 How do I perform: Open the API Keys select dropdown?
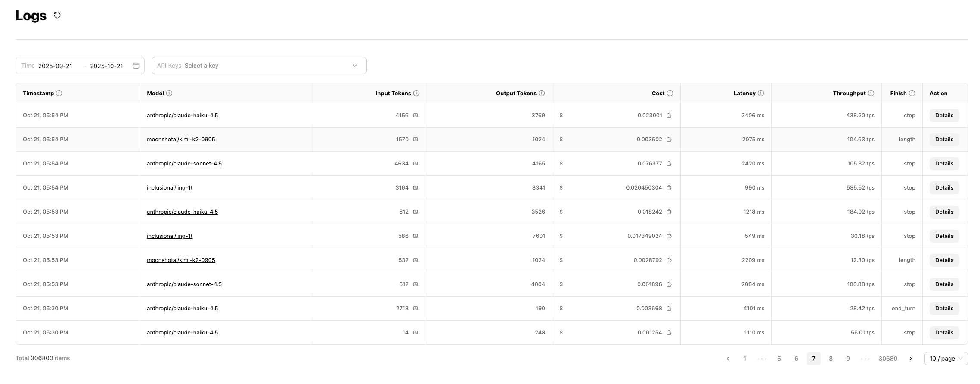coord(259,66)
